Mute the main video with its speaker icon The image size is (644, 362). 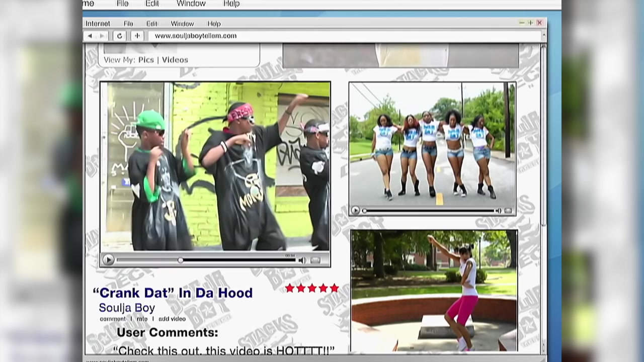(x=302, y=260)
